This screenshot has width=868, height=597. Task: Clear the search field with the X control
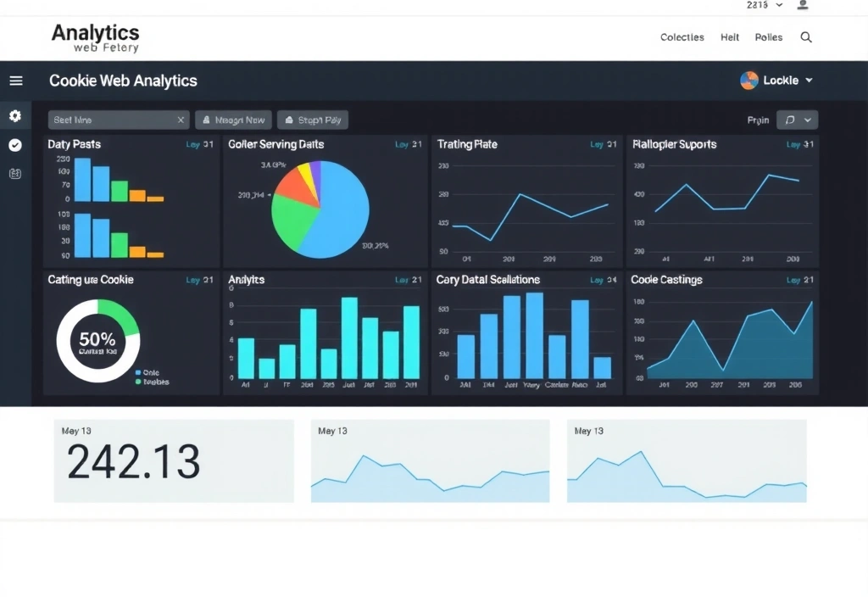(x=179, y=120)
